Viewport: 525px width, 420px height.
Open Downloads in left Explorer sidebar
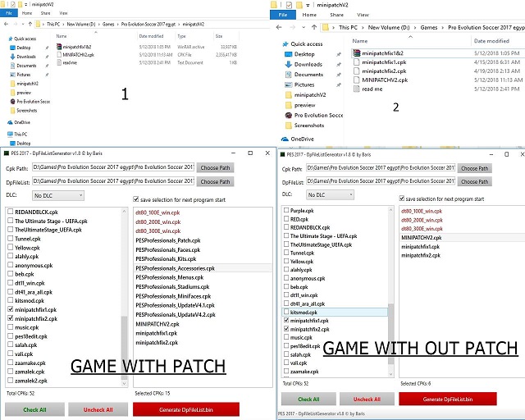(x=26, y=57)
